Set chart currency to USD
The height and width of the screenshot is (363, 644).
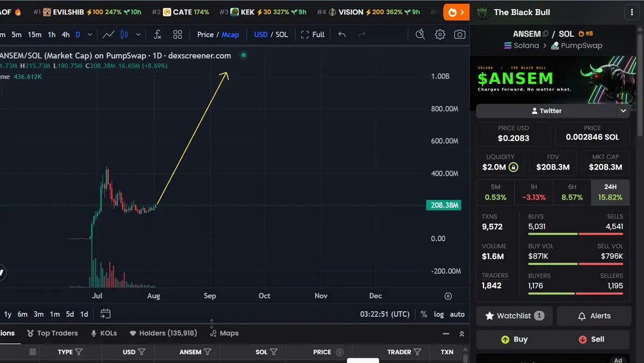[x=261, y=34]
